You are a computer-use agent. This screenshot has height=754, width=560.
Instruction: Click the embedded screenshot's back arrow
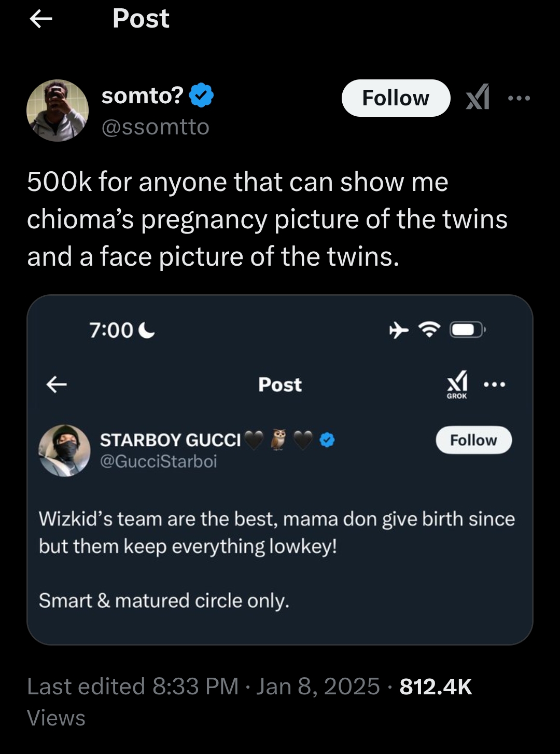point(57,385)
